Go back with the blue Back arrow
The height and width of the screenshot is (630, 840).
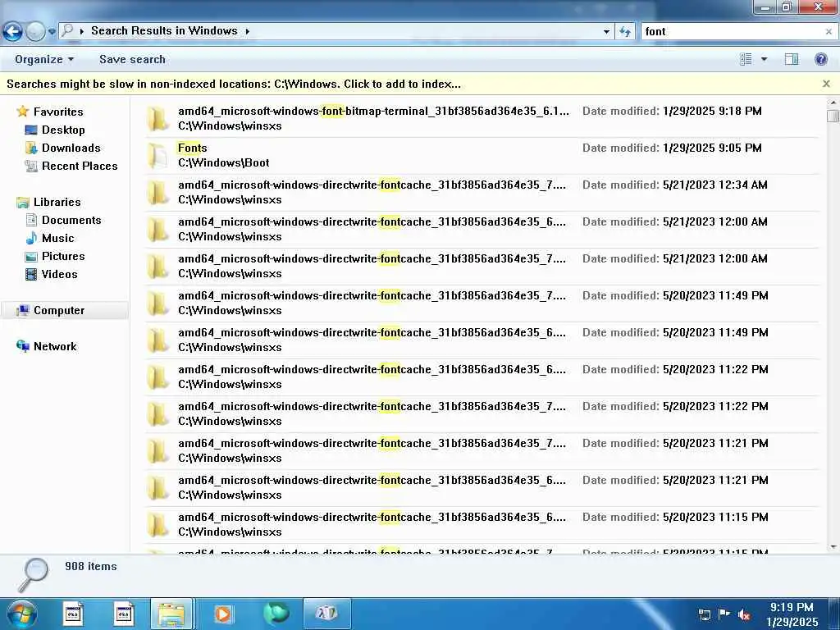pyautogui.click(x=12, y=32)
